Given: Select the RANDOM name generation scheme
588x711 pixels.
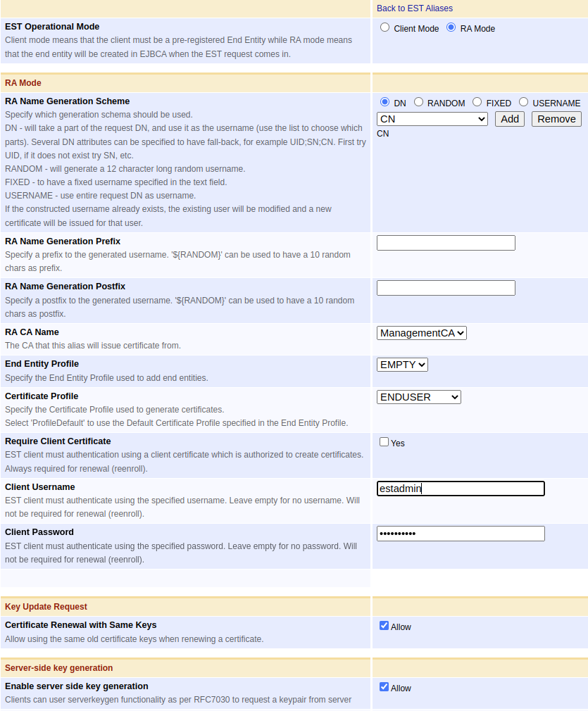Looking at the screenshot, I should (x=418, y=101).
